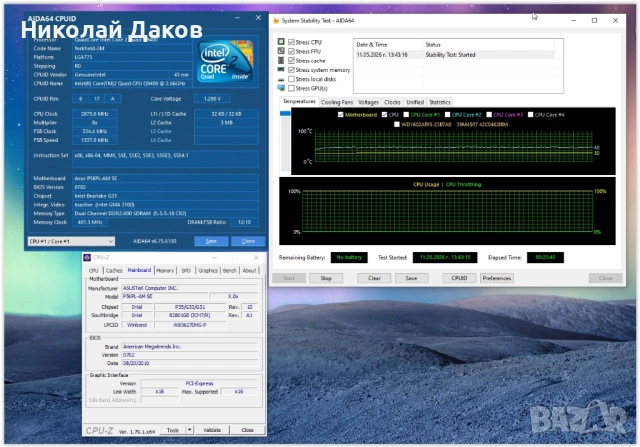Viewport: 640px width, 447px height.
Task: Open Graphics tab in CPU-Z
Action: pos(208,270)
